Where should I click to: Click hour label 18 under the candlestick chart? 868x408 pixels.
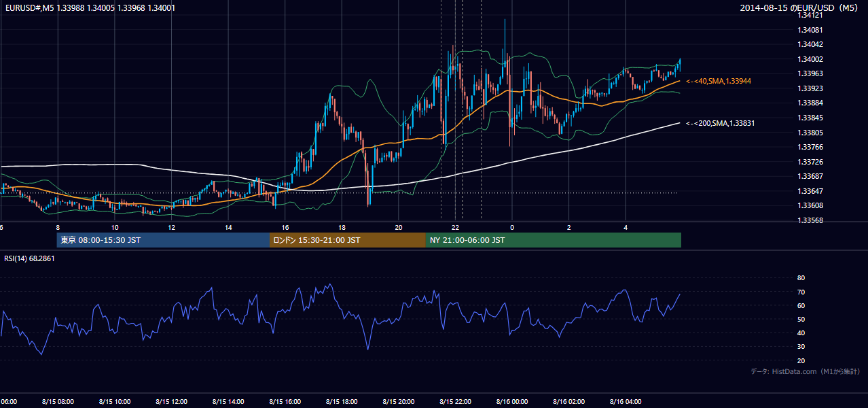coord(342,228)
